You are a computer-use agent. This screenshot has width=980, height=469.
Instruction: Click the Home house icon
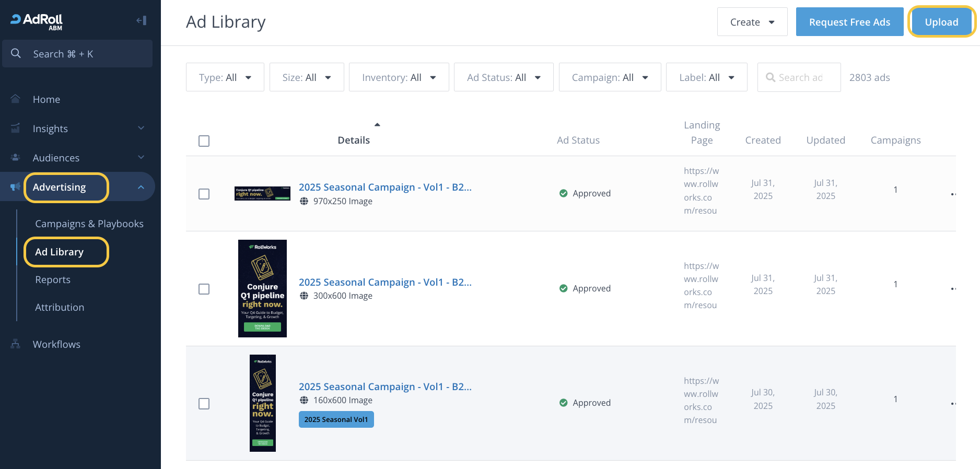click(16, 99)
